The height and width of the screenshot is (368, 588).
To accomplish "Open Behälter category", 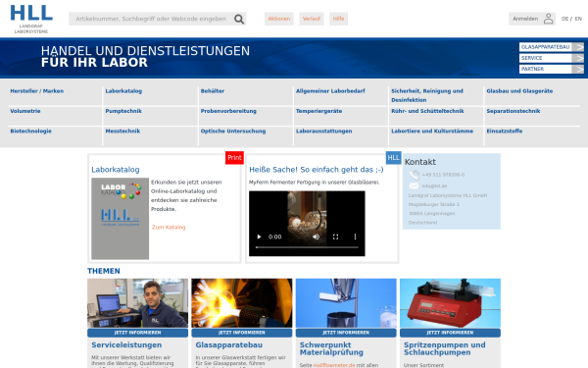I will click(x=213, y=91).
